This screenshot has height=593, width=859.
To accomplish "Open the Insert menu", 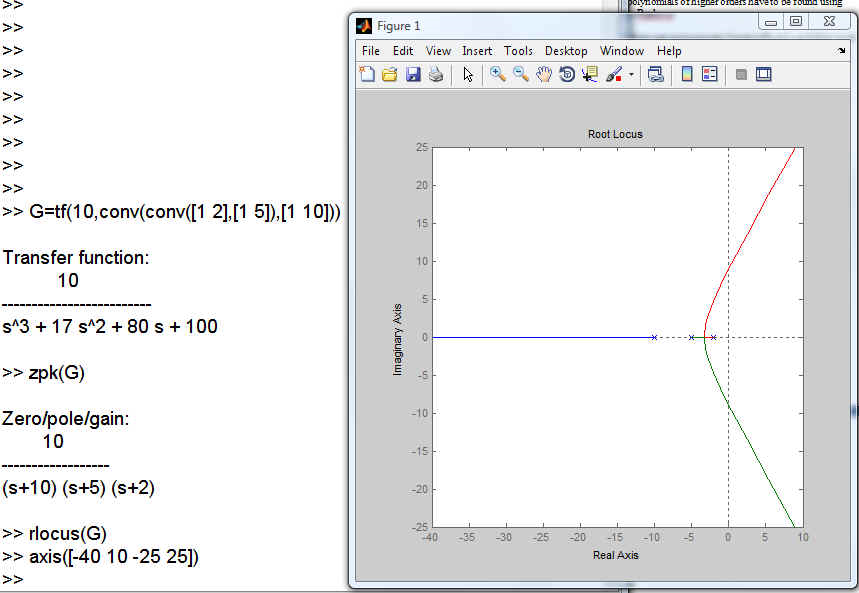I will (x=477, y=51).
